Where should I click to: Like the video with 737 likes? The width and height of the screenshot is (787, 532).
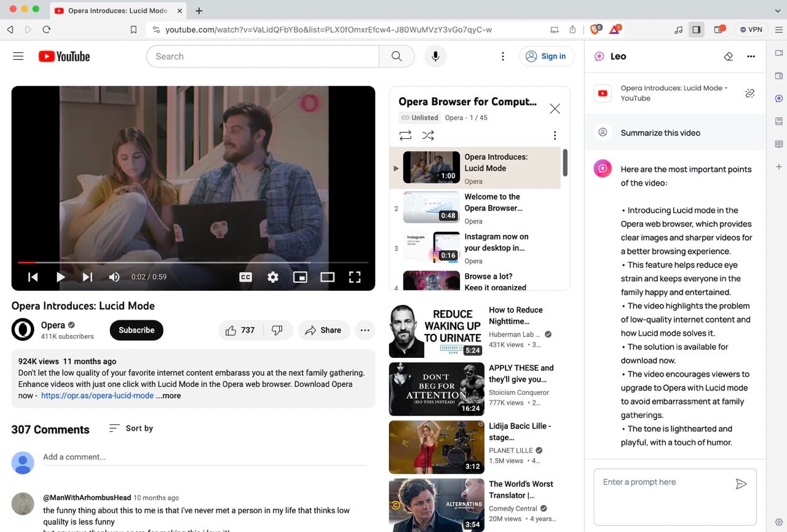click(x=240, y=330)
